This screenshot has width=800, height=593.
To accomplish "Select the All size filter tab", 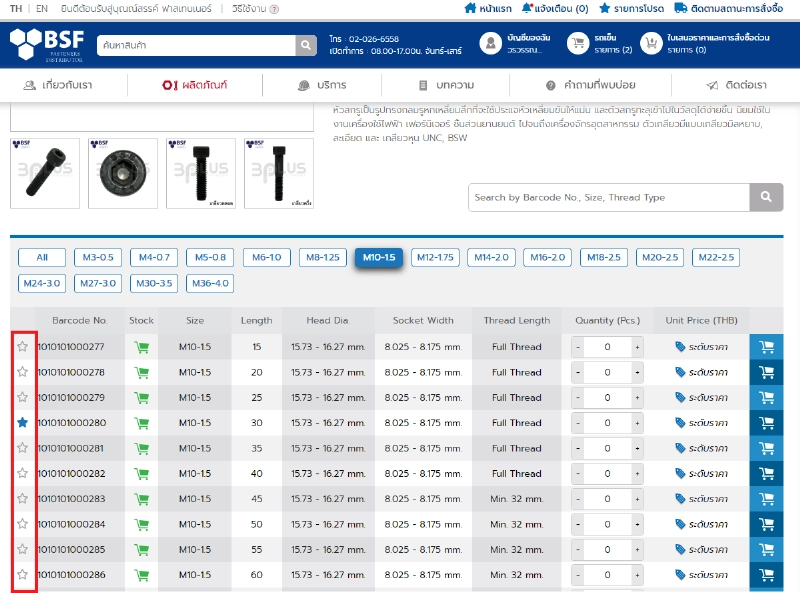I will pos(42,257).
